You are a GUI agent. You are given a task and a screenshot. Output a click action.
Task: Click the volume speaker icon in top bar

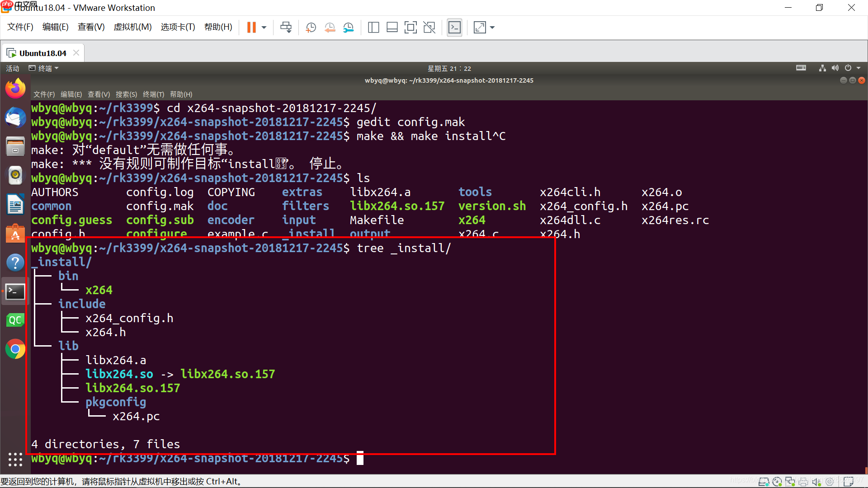click(x=835, y=68)
